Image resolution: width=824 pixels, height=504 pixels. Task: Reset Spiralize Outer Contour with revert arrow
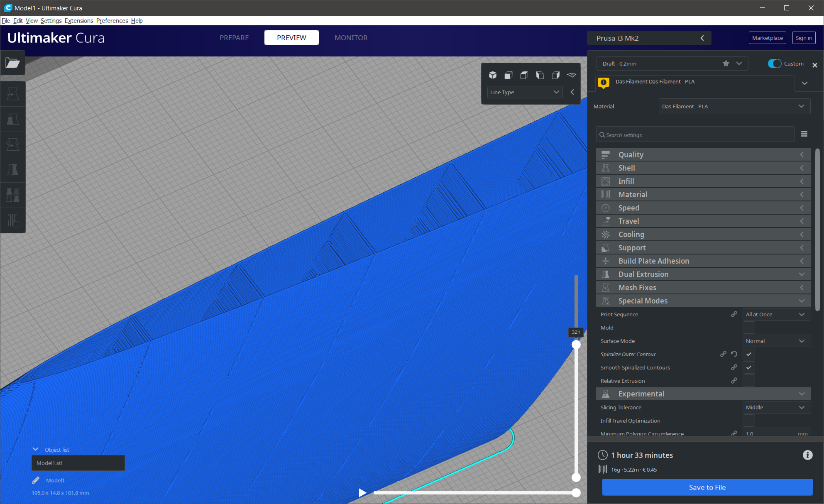[x=734, y=354]
